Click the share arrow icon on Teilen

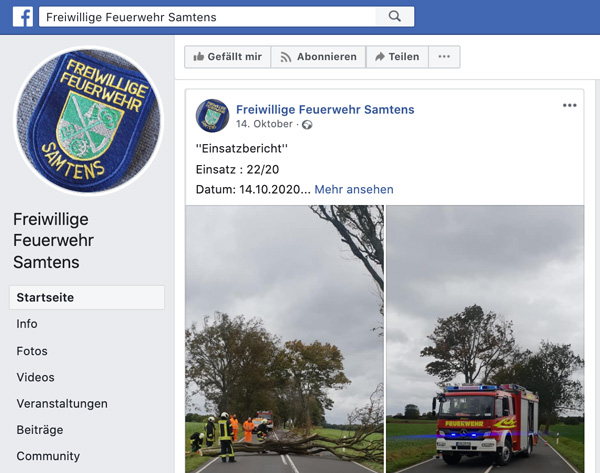(380, 57)
